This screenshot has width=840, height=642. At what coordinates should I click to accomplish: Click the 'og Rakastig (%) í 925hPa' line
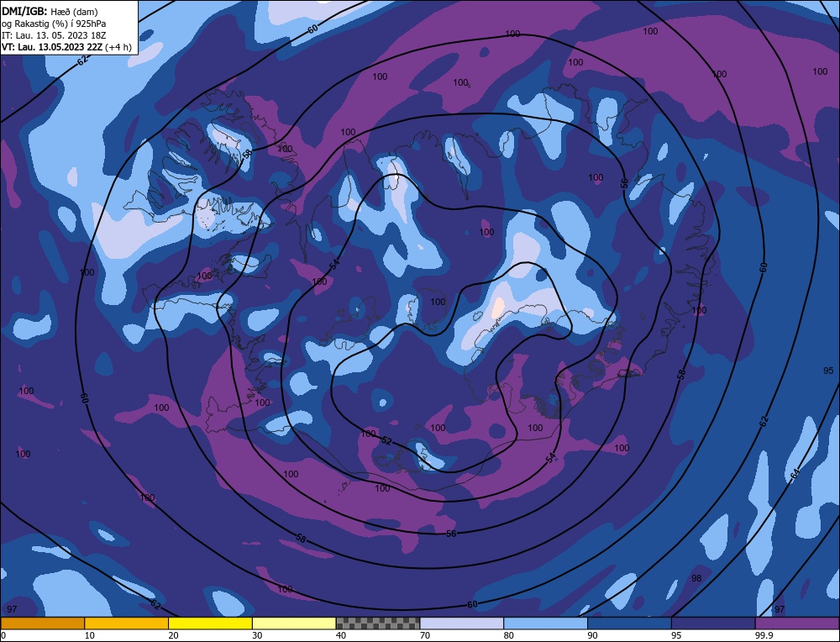click(x=54, y=23)
